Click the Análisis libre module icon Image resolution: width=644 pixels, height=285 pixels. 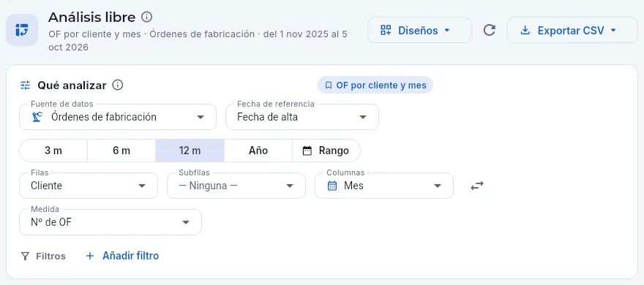[x=22, y=30]
